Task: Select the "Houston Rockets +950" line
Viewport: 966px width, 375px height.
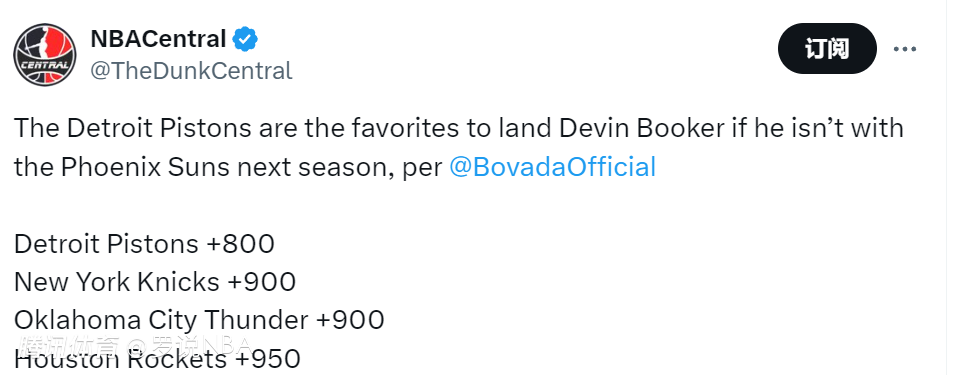Action: 157,358
